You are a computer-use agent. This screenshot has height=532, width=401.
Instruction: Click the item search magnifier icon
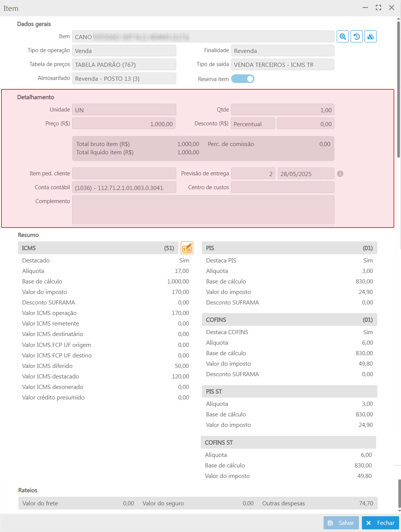coord(343,37)
